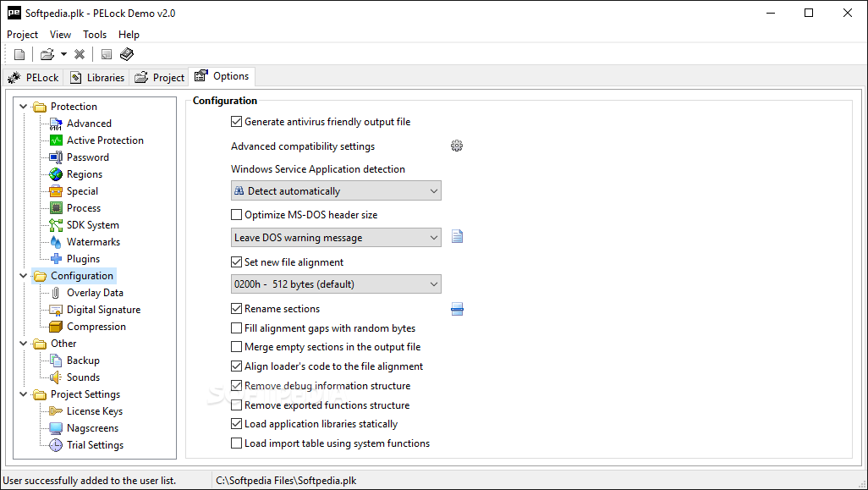Open the Compression box icon
868x490 pixels.
point(56,327)
